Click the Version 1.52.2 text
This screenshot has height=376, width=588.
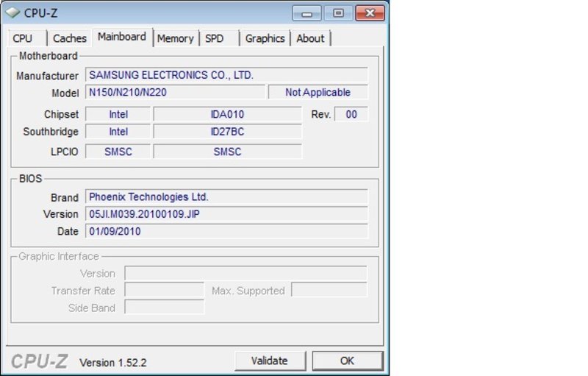coord(113,363)
